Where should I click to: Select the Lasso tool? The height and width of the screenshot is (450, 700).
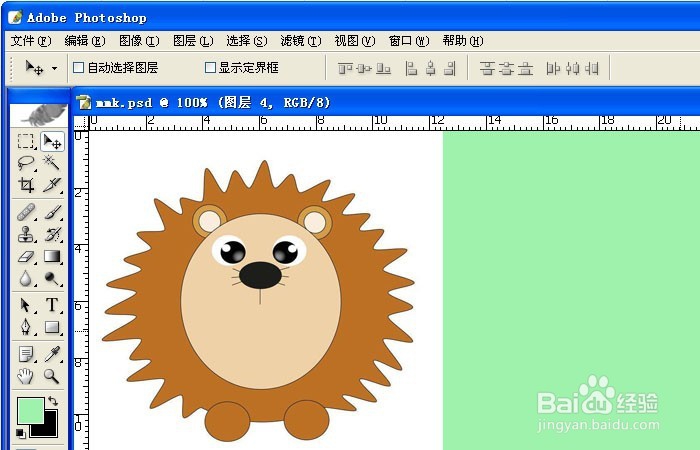click(x=26, y=163)
